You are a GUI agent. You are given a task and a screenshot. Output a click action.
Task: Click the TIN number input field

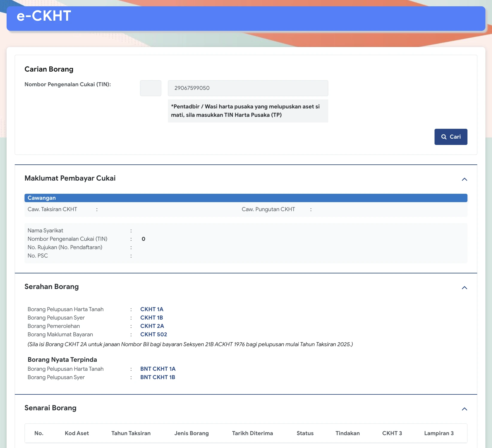point(248,88)
